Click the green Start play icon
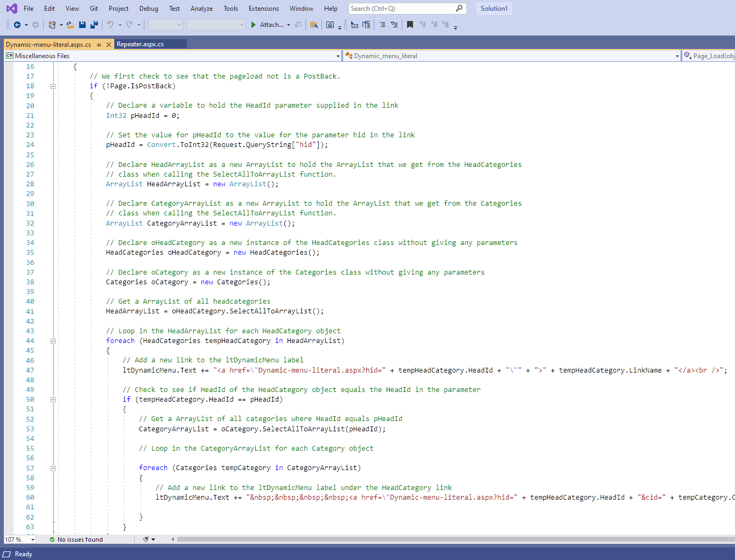Image resolution: width=735 pixels, height=560 pixels. [254, 25]
